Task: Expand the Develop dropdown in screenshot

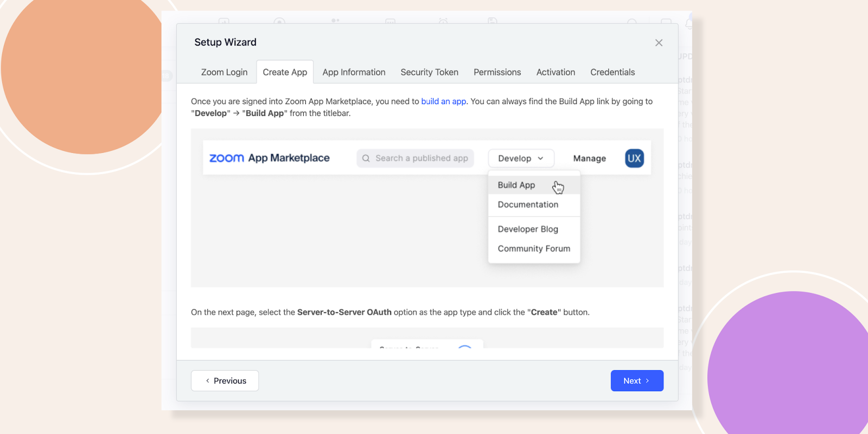Action: point(521,158)
